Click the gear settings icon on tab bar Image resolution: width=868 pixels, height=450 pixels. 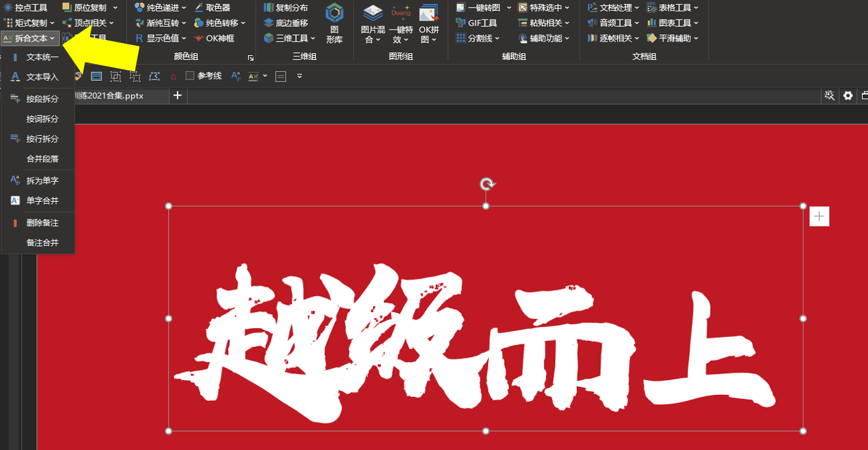click(x=848, y=96)
